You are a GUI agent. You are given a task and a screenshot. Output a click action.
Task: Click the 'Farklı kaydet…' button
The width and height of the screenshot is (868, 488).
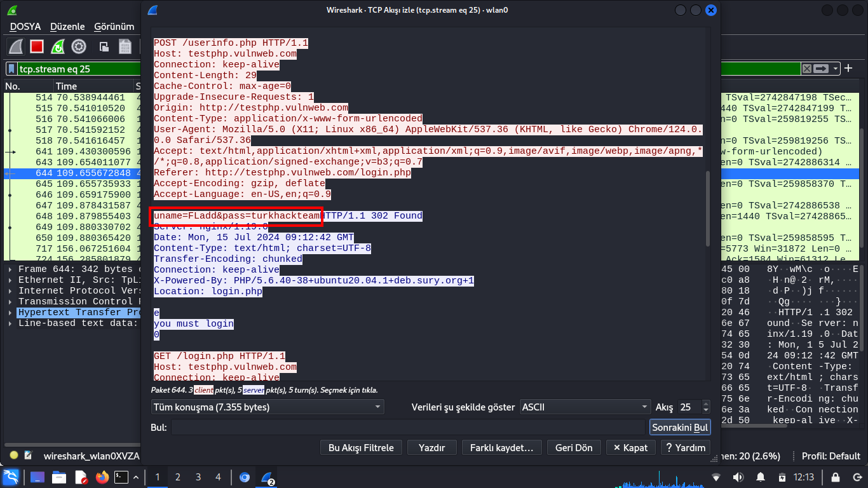point(501,447)
